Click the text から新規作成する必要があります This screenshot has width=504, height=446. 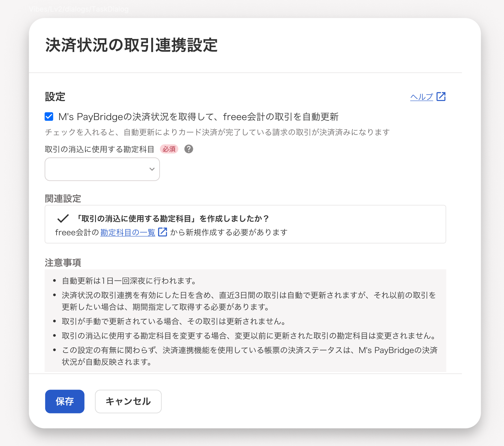coord(229,232)
